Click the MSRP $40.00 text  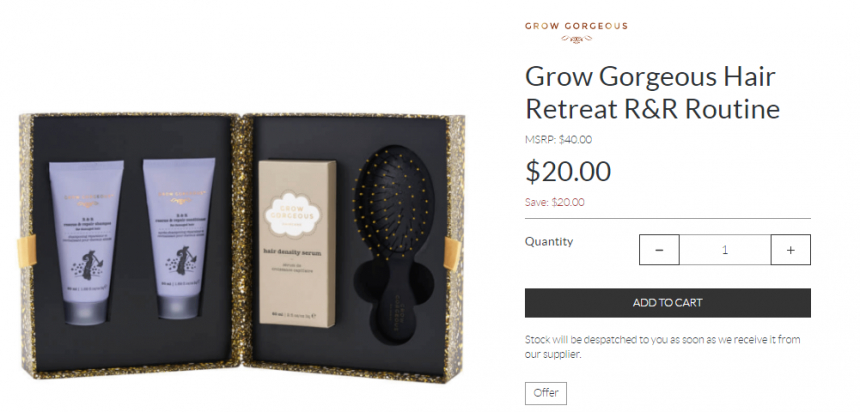558,139
